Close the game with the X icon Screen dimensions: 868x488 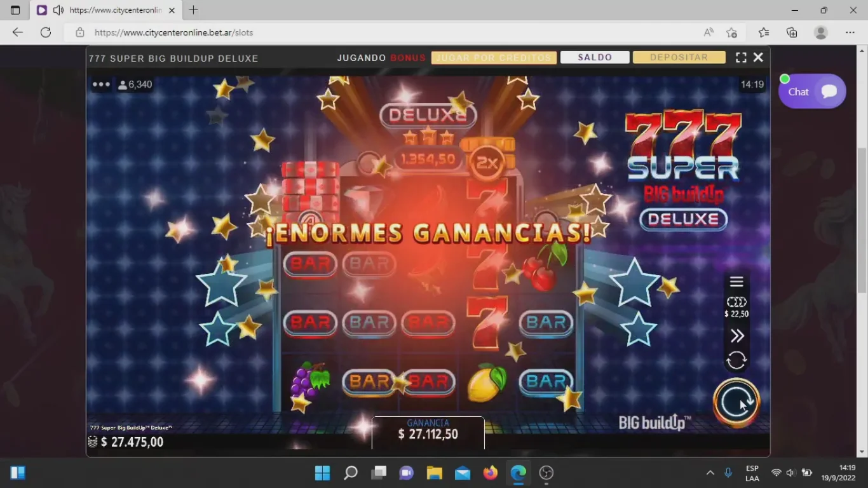click(758, 57)
